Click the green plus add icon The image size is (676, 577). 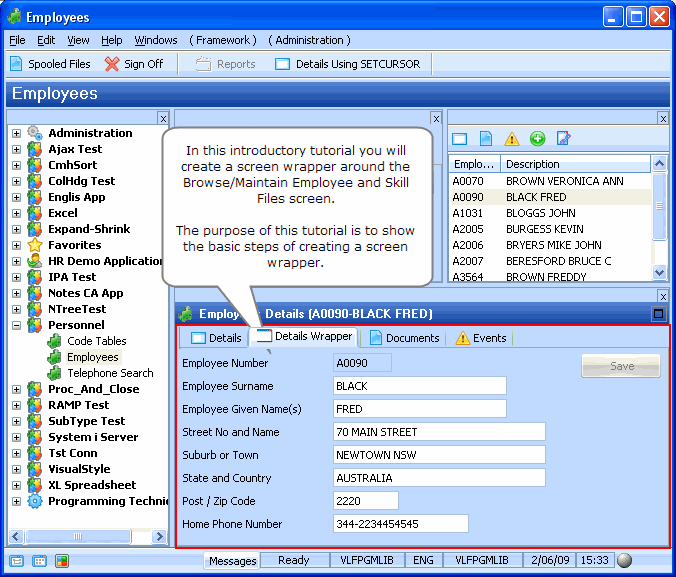(x=538, y=139)
